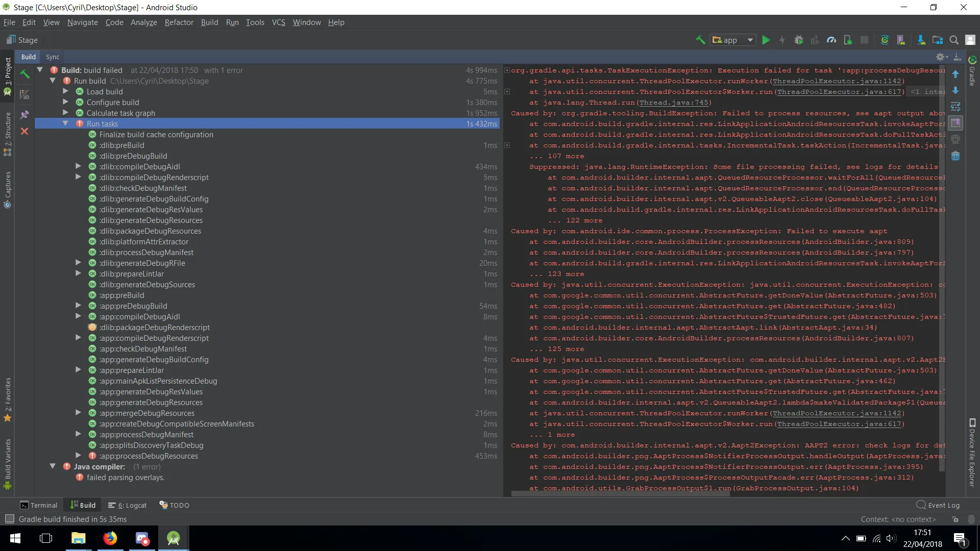Click the green Run app button
Screen dimensions: 980x551
766,40
